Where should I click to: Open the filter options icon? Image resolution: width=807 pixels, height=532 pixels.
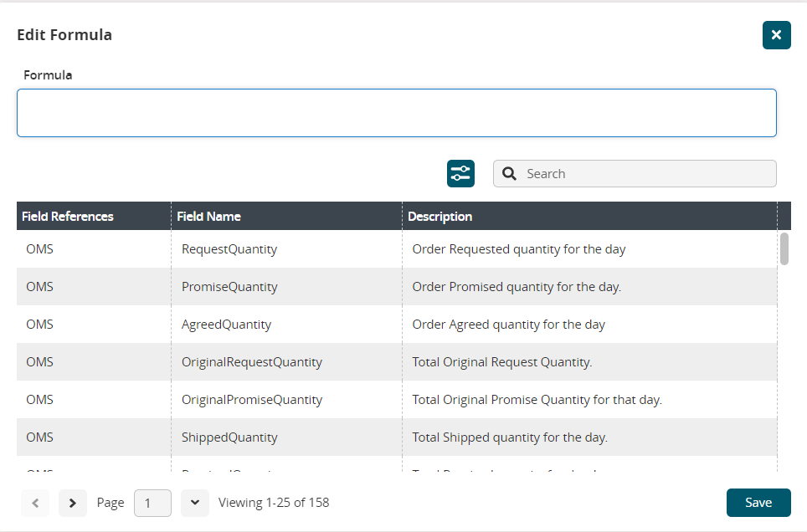coord(460,174)
